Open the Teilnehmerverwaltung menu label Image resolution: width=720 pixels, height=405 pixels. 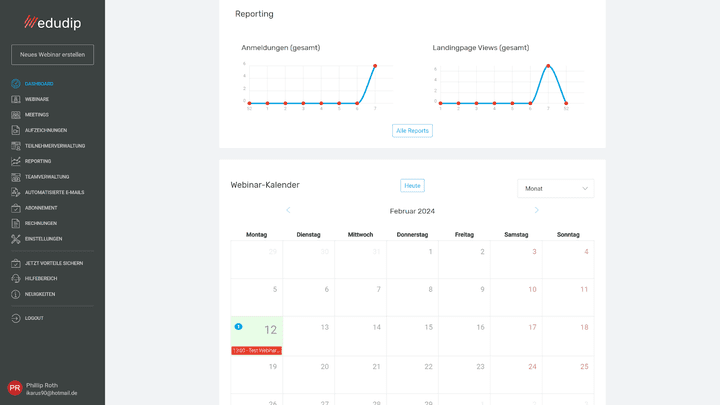[55, 146]
